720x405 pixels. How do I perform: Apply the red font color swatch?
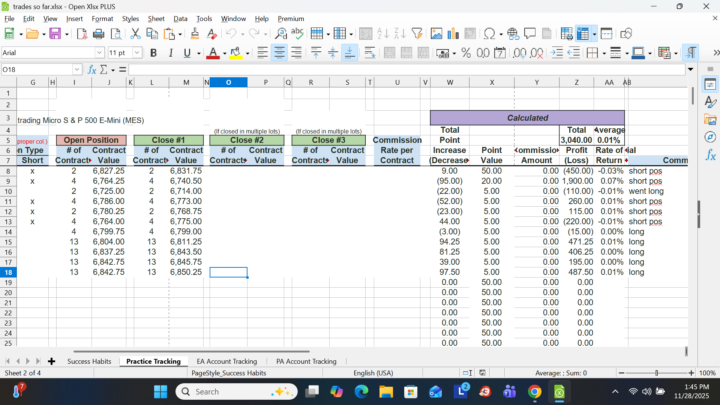213,53
